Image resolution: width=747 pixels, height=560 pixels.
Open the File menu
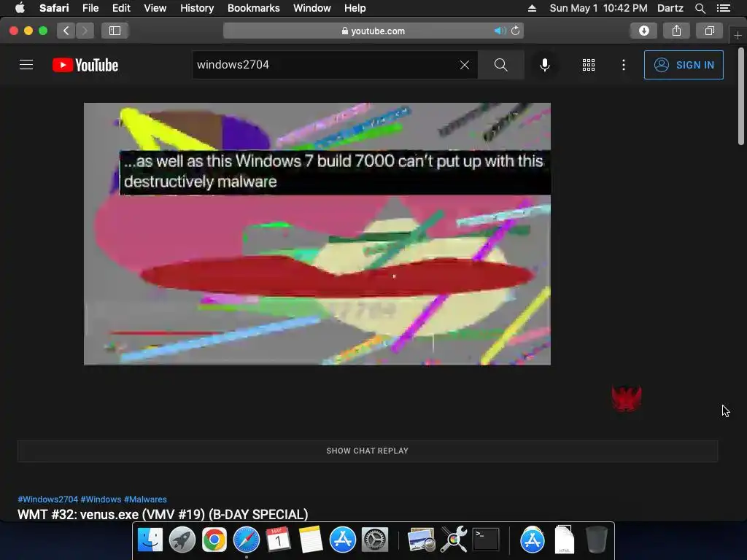tap(90, 8)
